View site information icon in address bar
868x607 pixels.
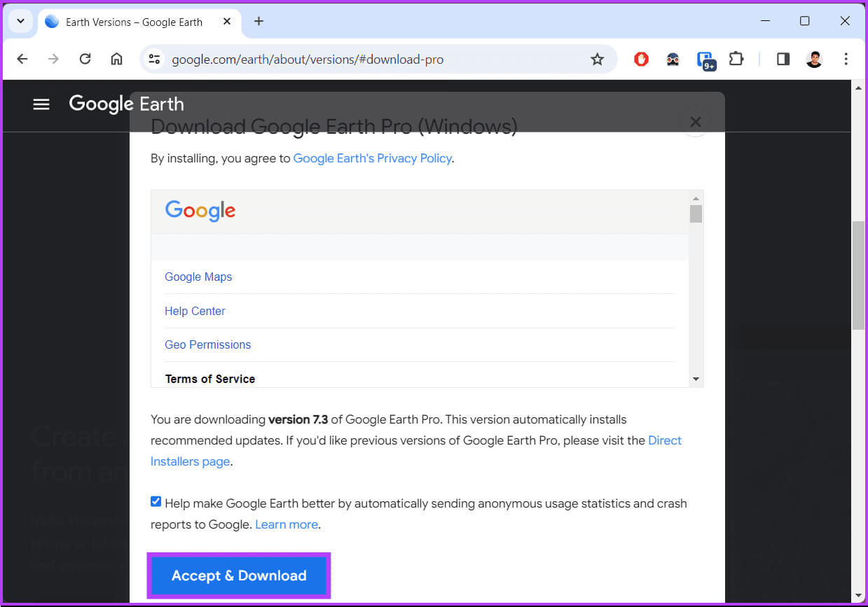pos(154,60)
